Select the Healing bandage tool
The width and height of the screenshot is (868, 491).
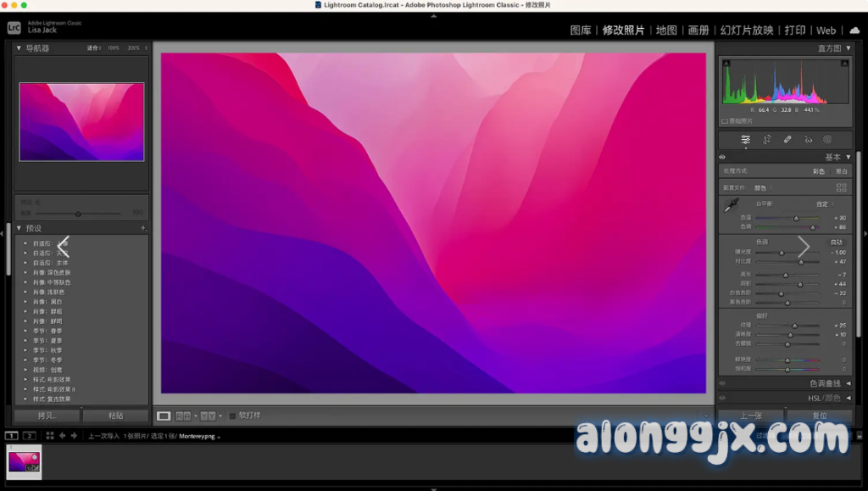click(x=787, y=140)
